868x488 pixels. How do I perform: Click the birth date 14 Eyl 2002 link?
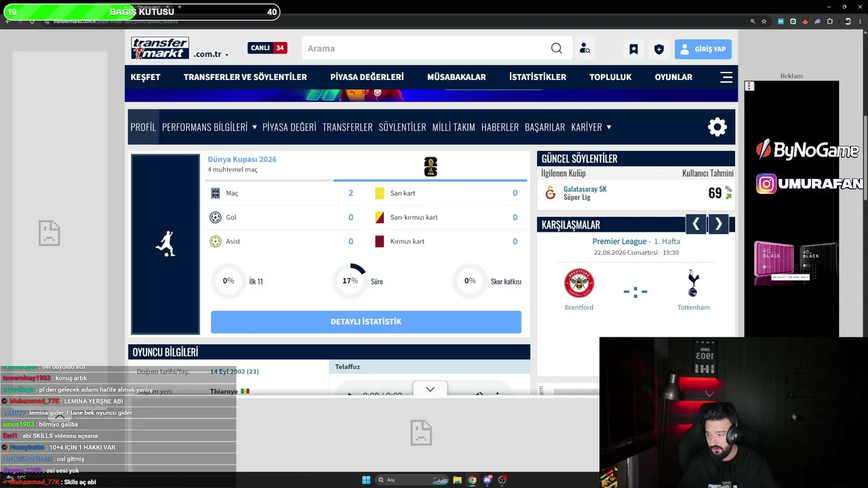pyautogui.click(x=235, y=371)
